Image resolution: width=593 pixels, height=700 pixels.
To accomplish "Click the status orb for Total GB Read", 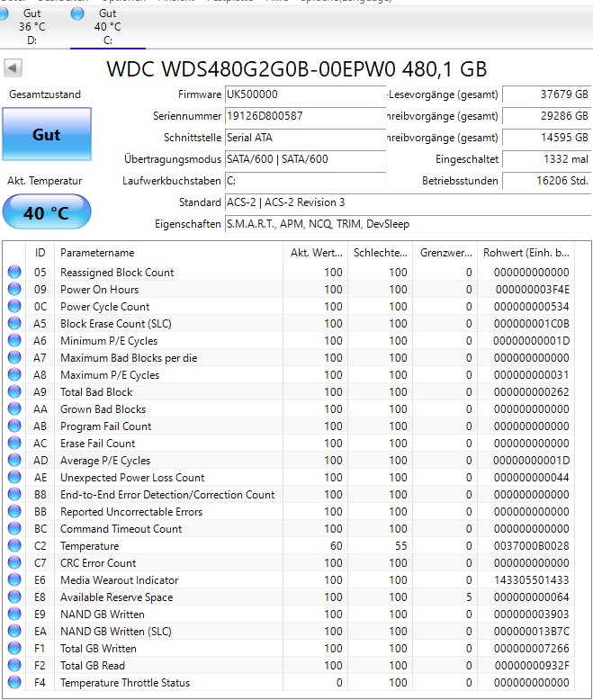I will 14,665.
